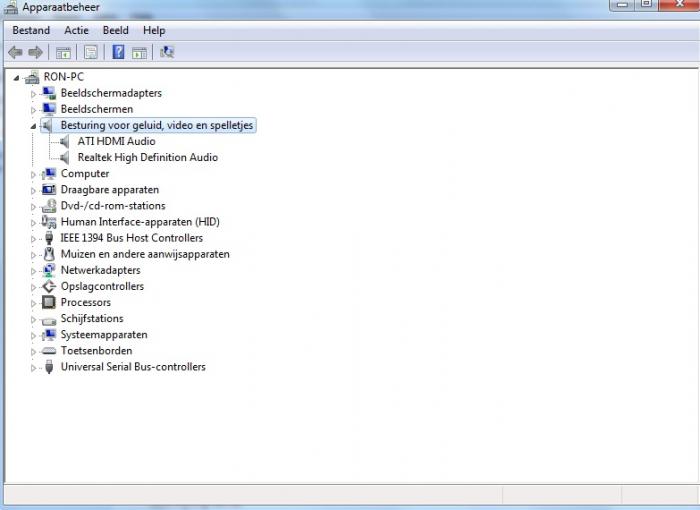Select the Opslagcontrollers label
Image resolution: width=700 pixels, height=510 pixels.
point(102,286)
